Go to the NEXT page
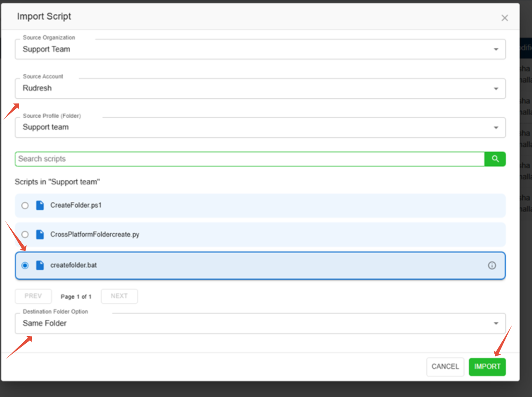The width and height of the screenshot is (532, 397). click(x=119, y=296)
